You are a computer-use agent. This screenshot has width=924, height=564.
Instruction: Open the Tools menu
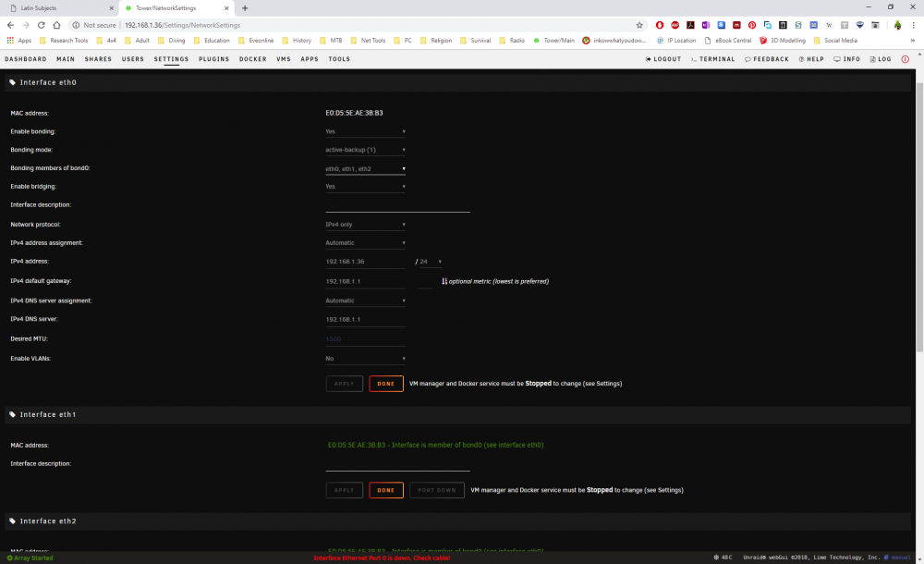339,59
